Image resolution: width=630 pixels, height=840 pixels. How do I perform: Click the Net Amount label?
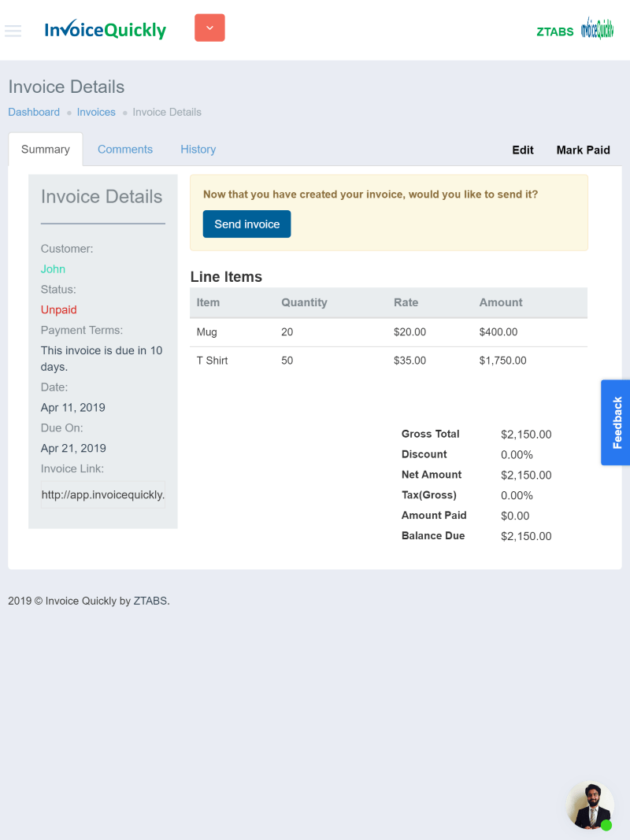coord(432,475)
